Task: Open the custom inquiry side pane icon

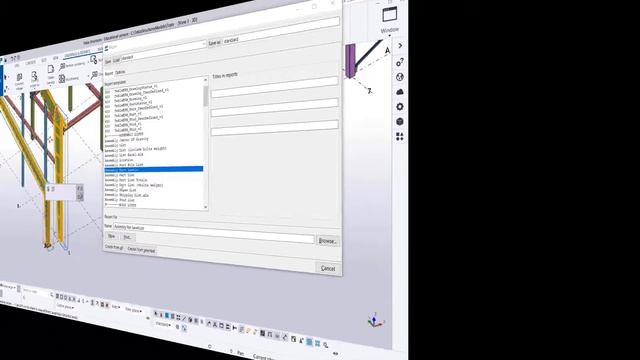Action: pos(400,62)
